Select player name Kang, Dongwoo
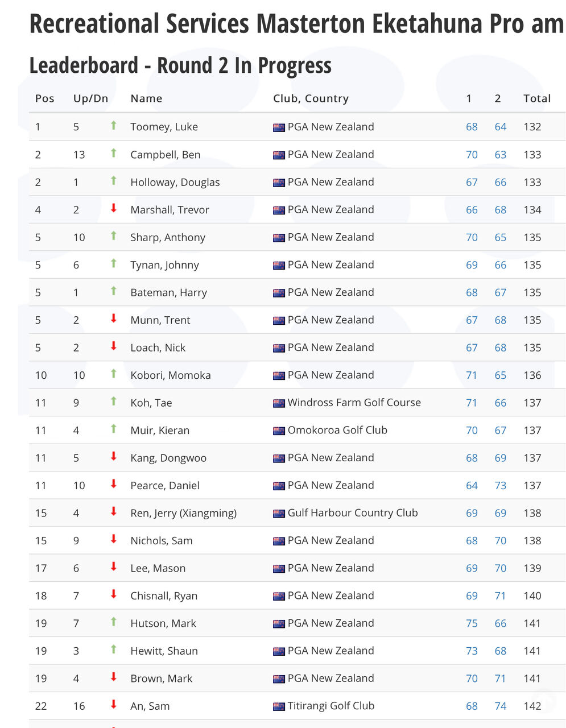Screen dimensions: 566x728 pos(168,458)
